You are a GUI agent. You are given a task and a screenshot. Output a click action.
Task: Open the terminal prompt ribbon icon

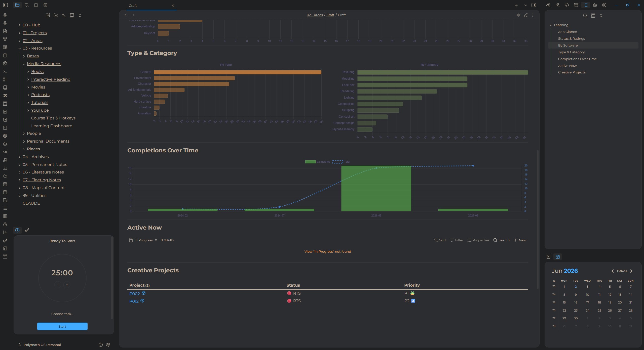[x=5, y=71]
